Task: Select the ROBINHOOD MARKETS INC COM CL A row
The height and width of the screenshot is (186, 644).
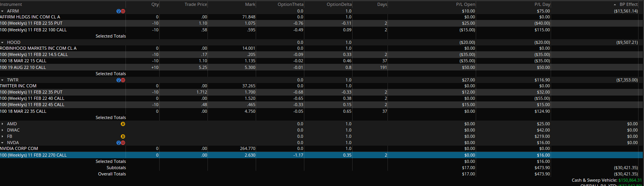Action: pyautogui.click(x=322, y=48)
